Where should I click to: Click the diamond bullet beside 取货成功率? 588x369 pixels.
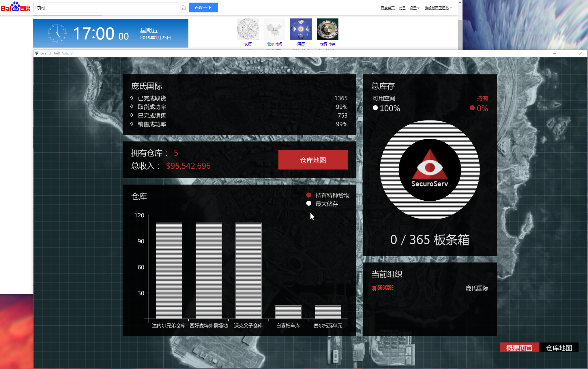[x=132, y=107]
